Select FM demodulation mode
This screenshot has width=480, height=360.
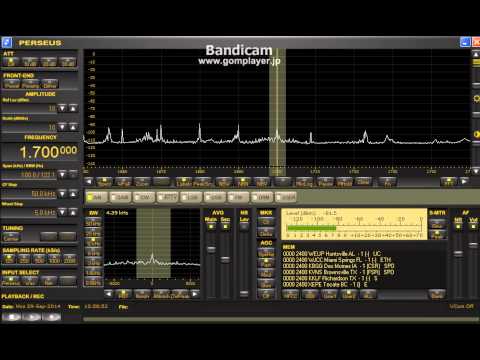(238, 197)
